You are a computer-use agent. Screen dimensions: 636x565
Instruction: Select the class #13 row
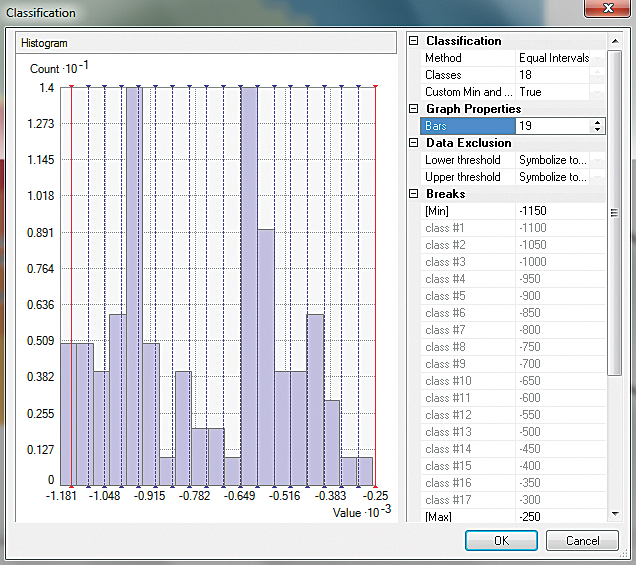[x=513, y=432]
